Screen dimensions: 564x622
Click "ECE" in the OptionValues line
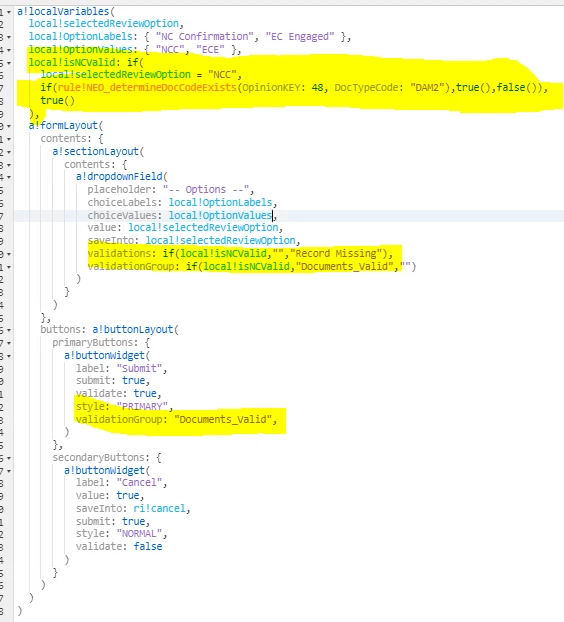click(x=210, y=50)
